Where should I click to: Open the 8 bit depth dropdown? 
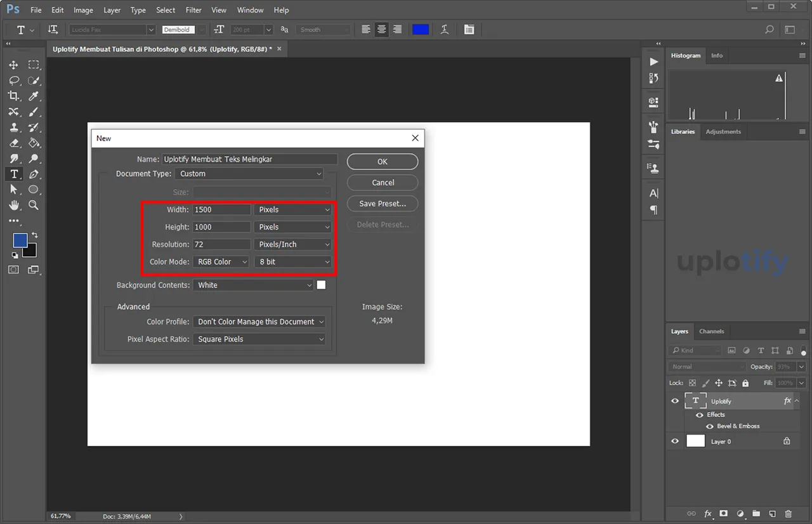point(293,262)
